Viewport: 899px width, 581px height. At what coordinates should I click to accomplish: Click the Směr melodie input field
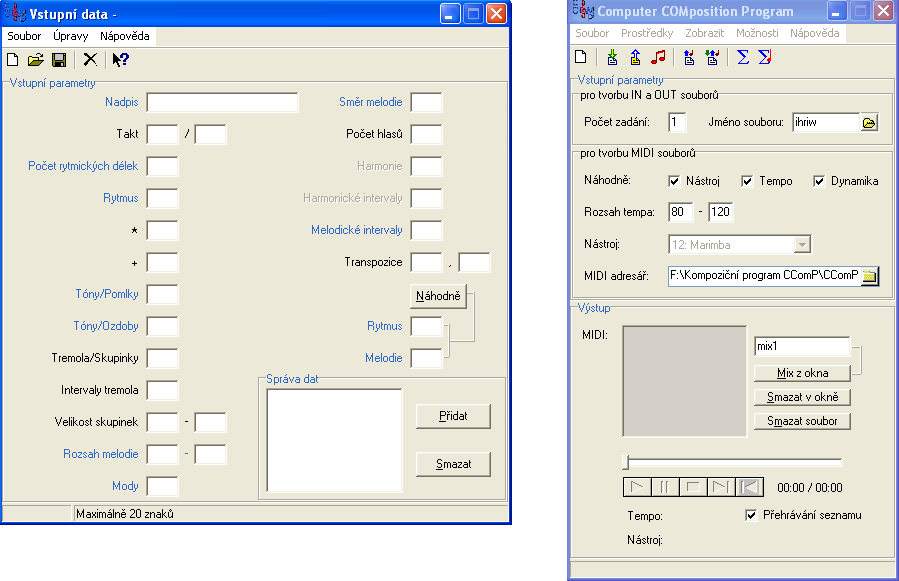coord(427,102)
